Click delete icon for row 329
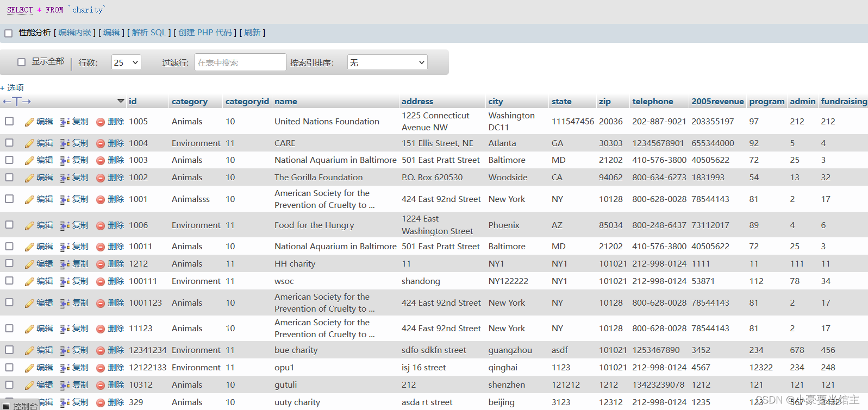This screenshot has height=410, width=868. [x=101, y=403]
